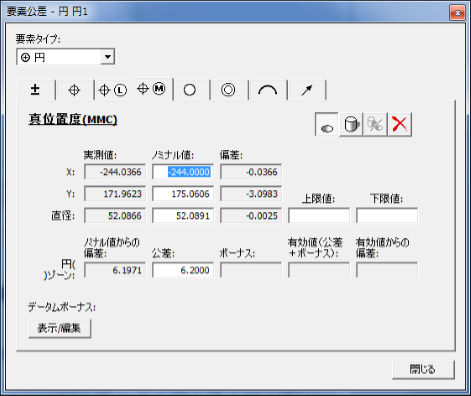Image resolution: width=471 pixels, height=396 pixels.
Task: Click the diameter nominal field 52.0891
Action: 183,216
